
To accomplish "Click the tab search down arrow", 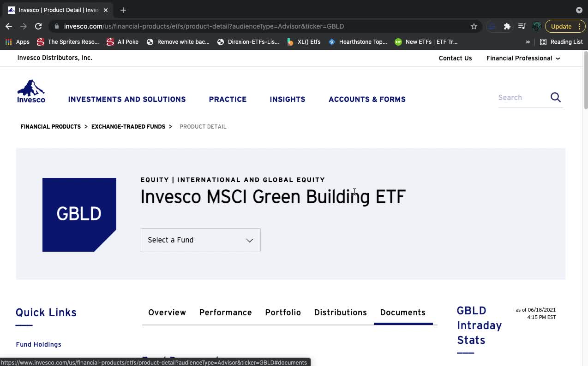I will pos(579,10).
